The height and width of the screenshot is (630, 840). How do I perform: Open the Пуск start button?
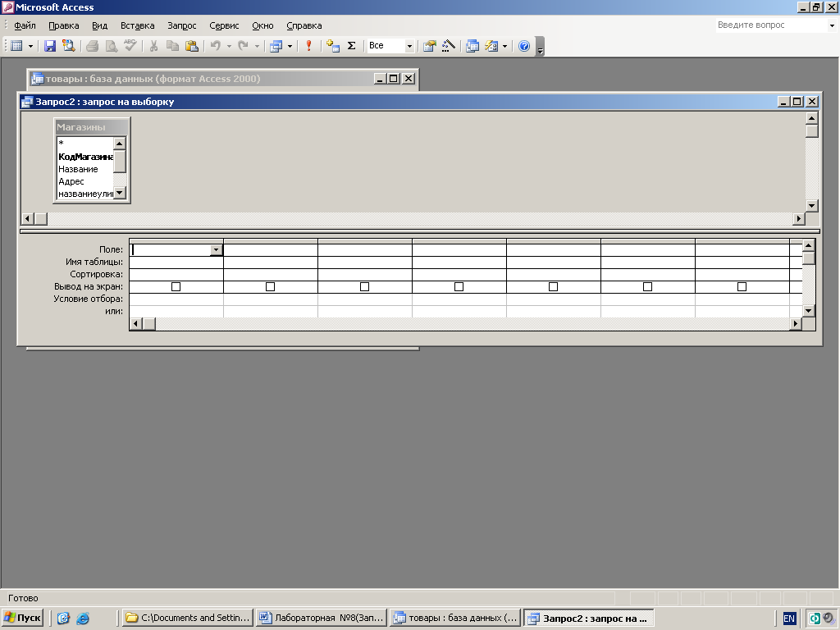coord(22,618)
